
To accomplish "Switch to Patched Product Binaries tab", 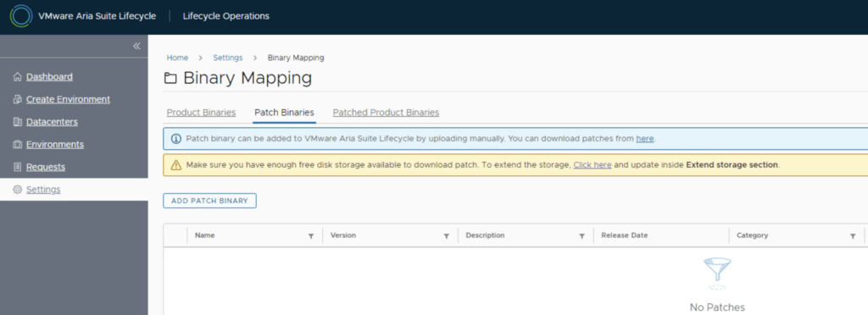I will [386, 113].
